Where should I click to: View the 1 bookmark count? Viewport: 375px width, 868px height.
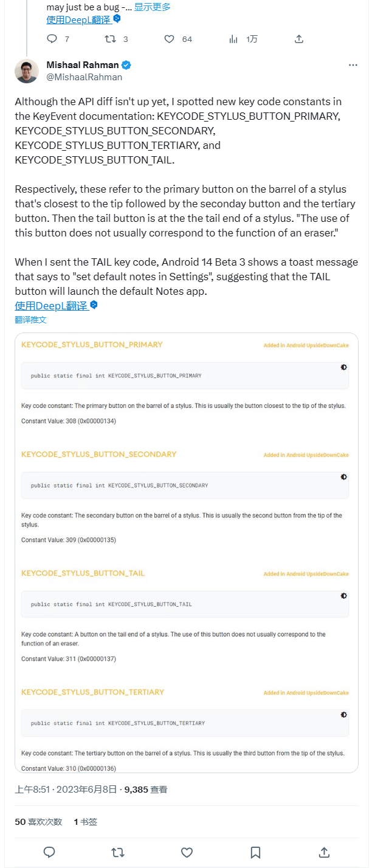pos(85,822)
